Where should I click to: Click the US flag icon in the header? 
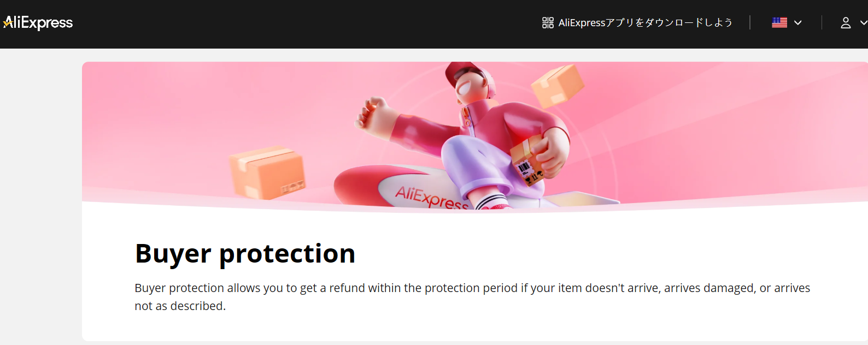coord(779,22)
